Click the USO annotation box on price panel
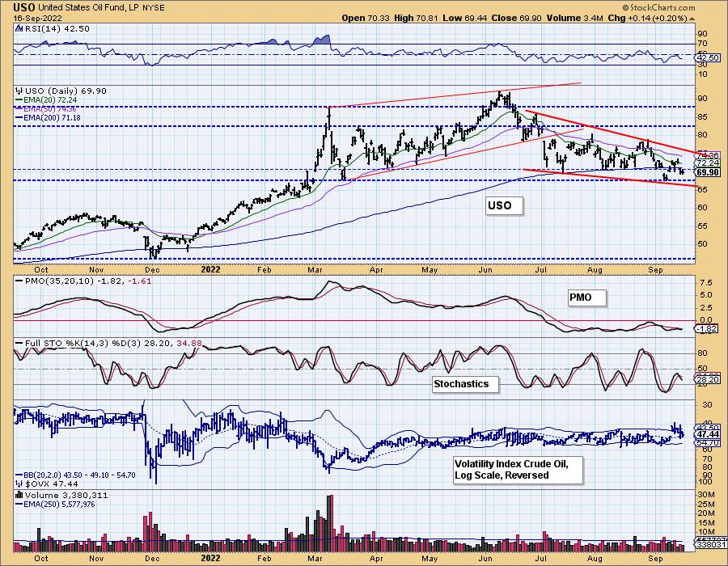 click(x=505, y=205)
